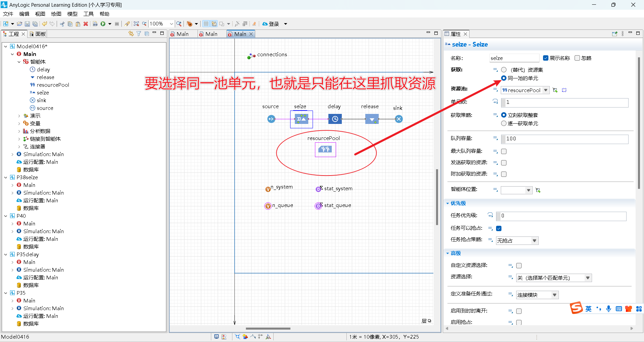Collapse the Main tree node under Model0416
644x342 pixels.
click(12, 54)
